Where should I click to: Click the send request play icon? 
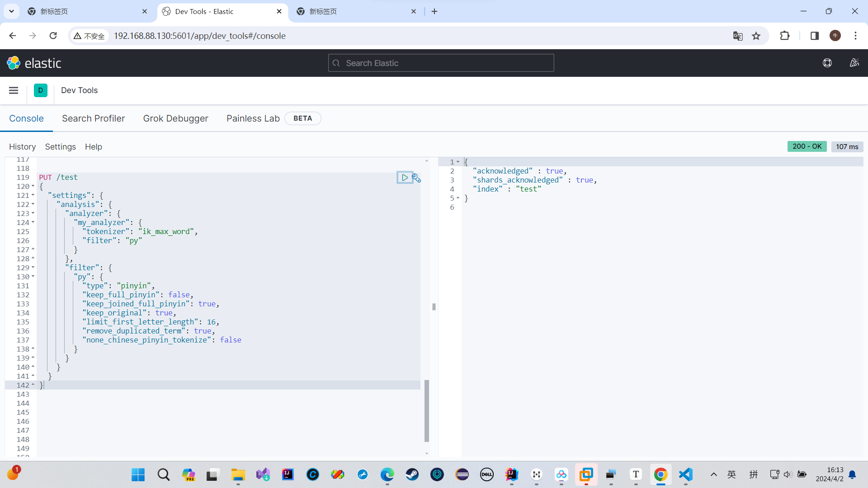tap(405, 178)
